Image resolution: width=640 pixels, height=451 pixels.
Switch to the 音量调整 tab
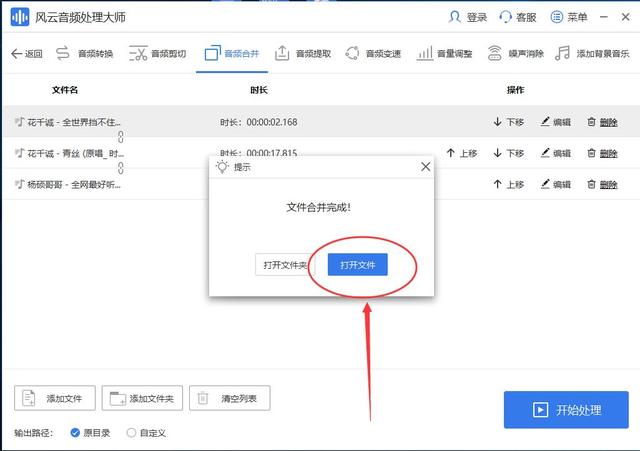(444, 53)
